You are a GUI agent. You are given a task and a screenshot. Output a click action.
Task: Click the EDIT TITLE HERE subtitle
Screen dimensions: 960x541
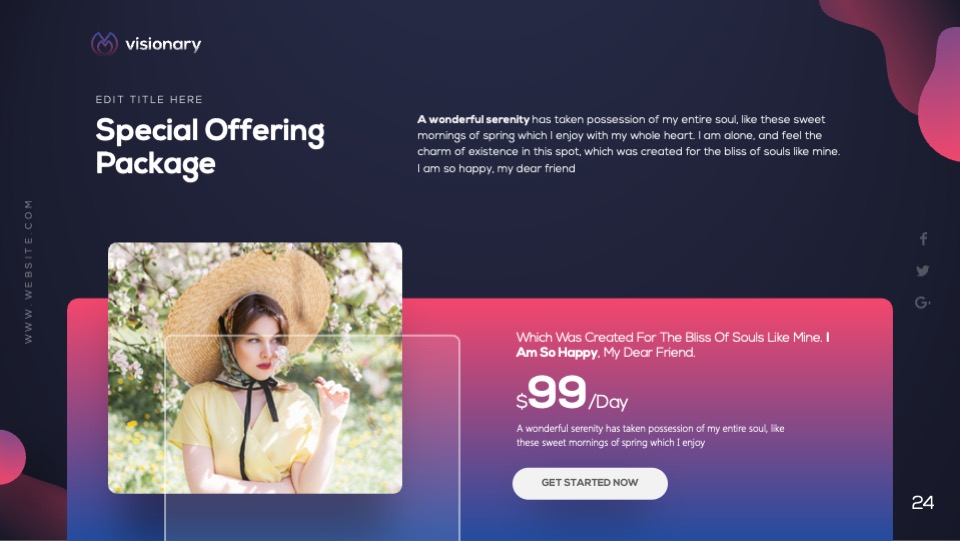149,99
